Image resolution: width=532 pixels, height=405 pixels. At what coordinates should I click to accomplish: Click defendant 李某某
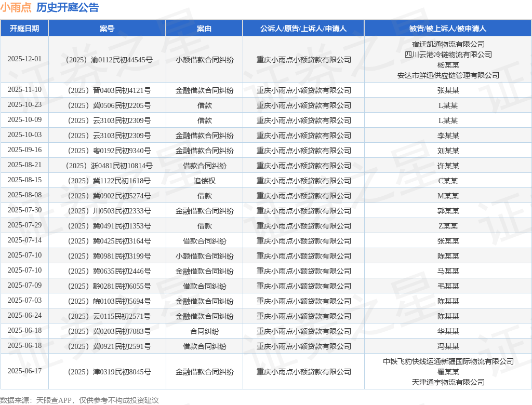click(x=448, y=136)
